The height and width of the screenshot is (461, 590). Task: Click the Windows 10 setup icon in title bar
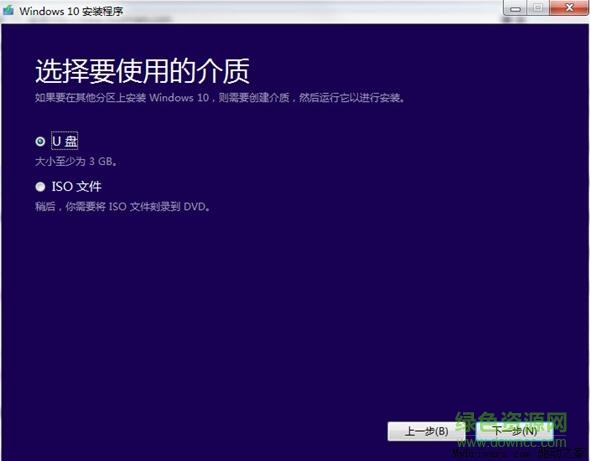click(8, 11)
